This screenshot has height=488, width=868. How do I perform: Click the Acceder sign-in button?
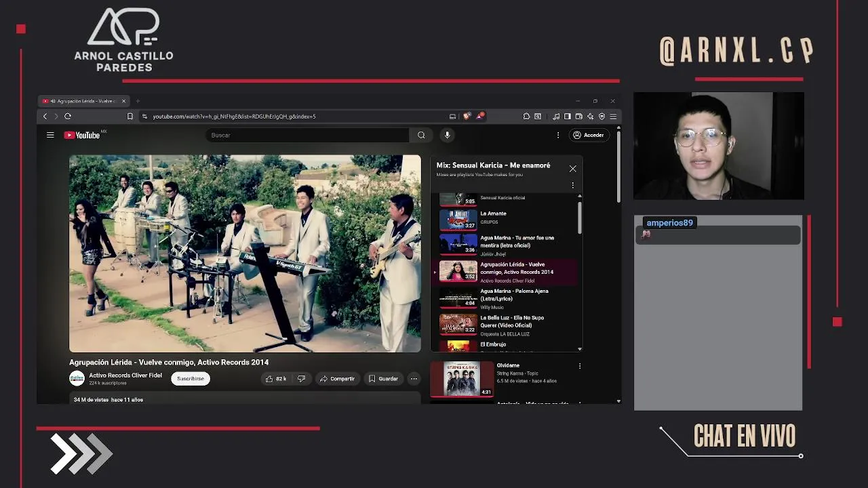(588, 135)
